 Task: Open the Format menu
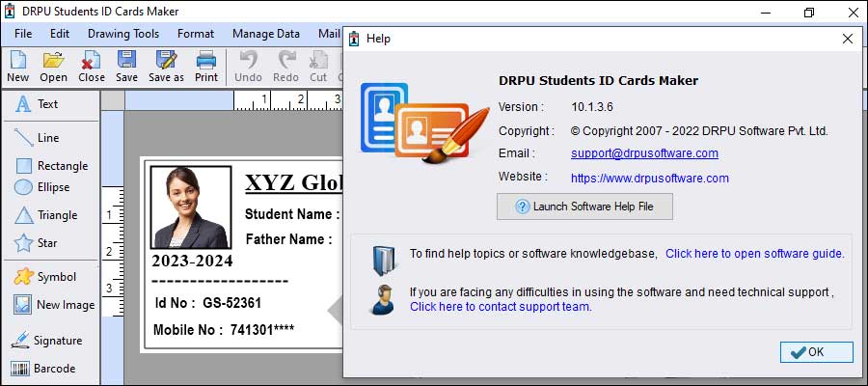pos(196,34)
